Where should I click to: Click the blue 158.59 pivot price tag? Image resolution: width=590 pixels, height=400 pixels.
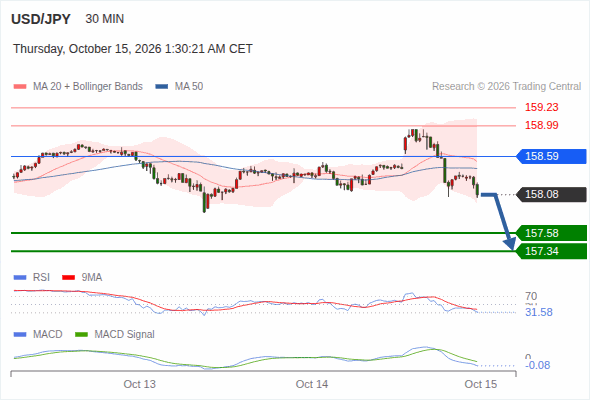pos(551,156)
